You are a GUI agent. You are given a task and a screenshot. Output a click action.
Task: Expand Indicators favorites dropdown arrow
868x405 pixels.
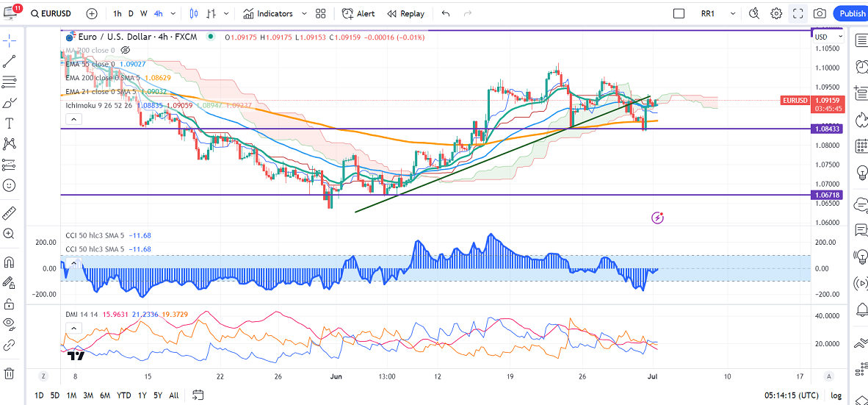coord(304,13)
